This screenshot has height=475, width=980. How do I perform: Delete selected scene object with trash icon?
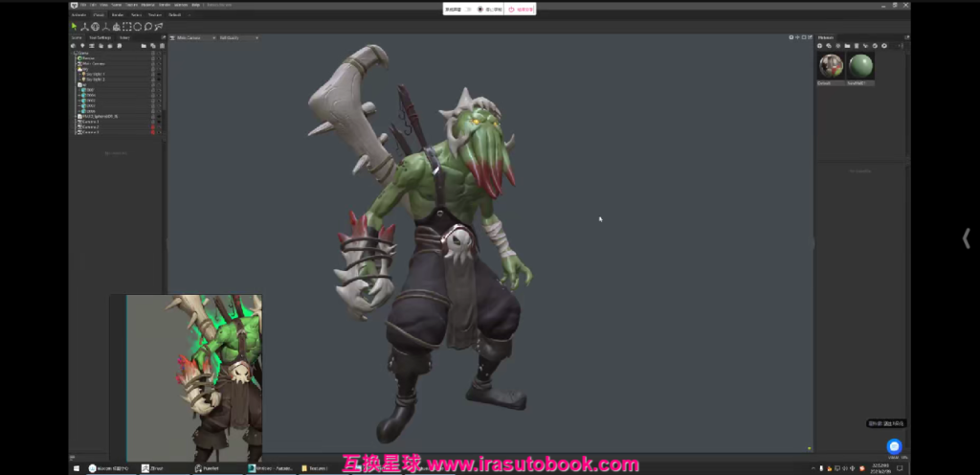click(x=162, y=46)
